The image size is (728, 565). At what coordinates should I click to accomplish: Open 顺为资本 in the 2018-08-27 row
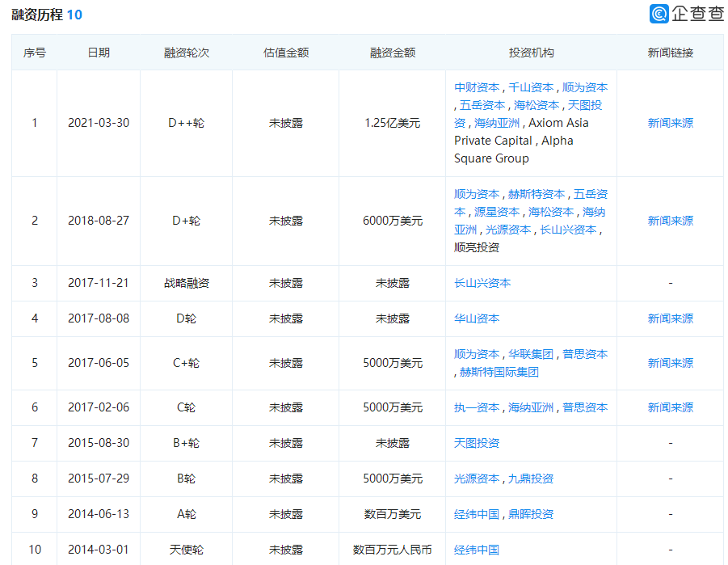[477, 194]
